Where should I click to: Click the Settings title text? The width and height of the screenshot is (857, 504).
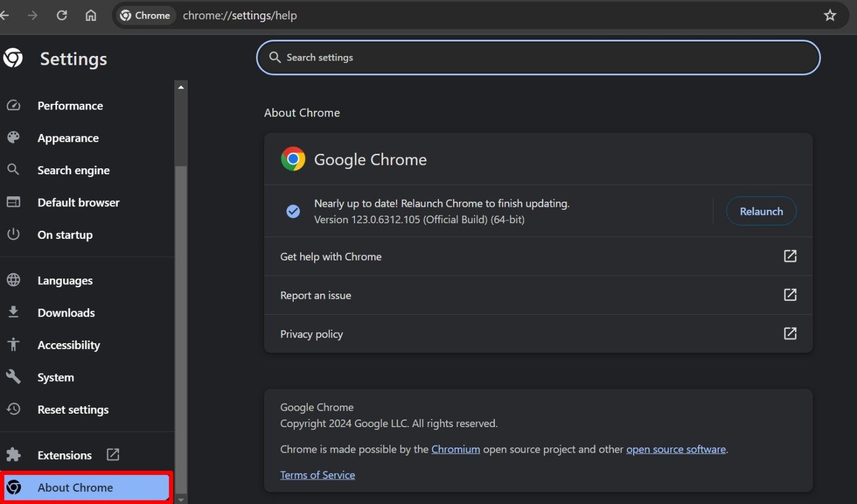pos(73,59)
